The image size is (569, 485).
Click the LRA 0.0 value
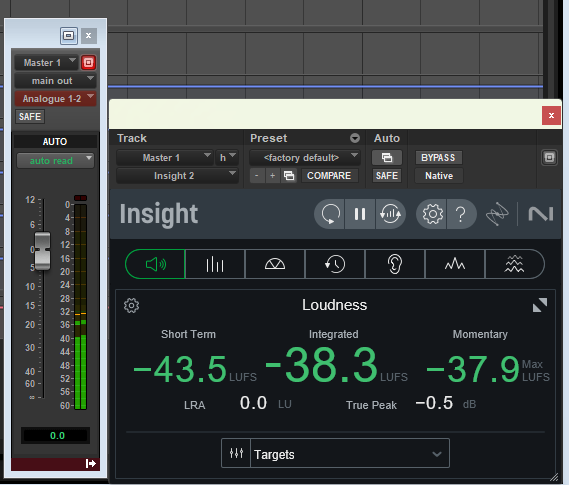click(253, 403)
